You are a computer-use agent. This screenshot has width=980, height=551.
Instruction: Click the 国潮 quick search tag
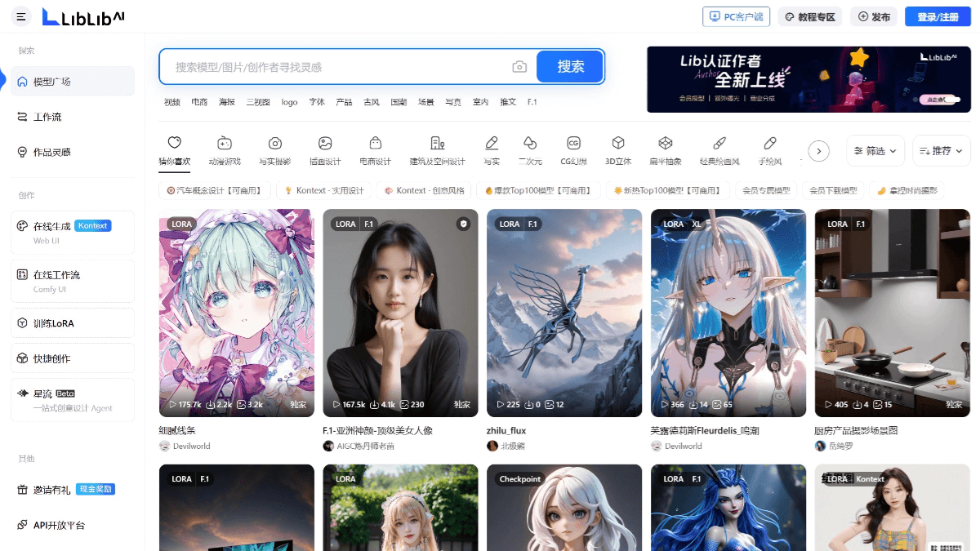pyautogui.click(x=399, y=102)
